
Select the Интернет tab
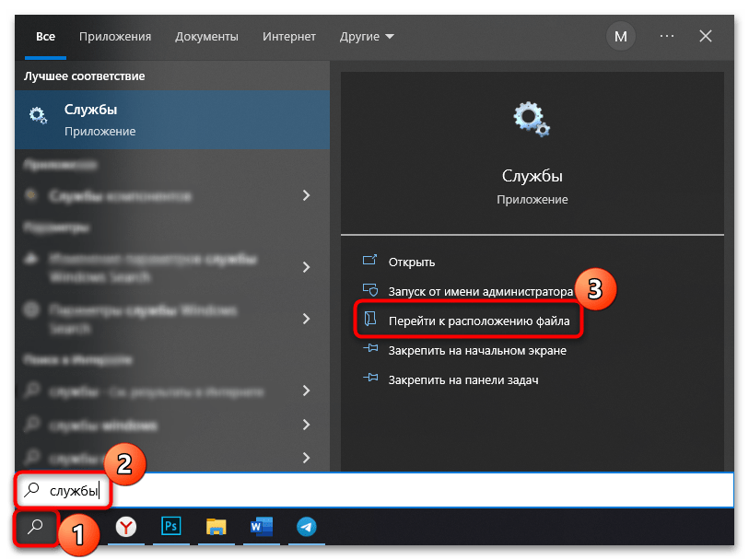290,37
